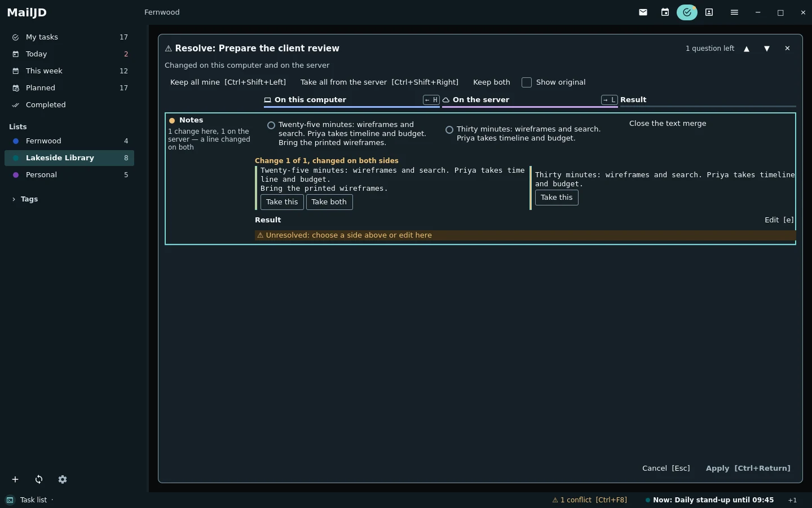Close the Resolve conflict dialog
This screenshot has height=508, width=812.
[x=787, y=49]
